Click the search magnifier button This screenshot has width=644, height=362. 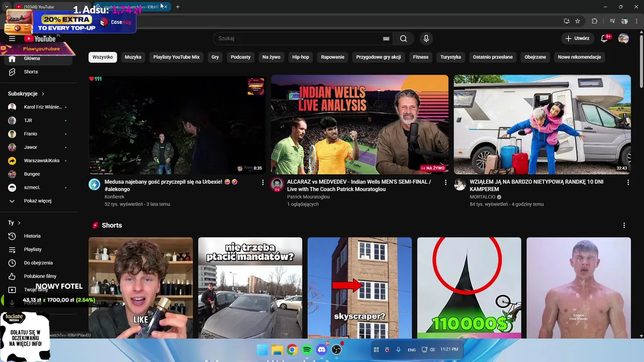click(404, 39)
